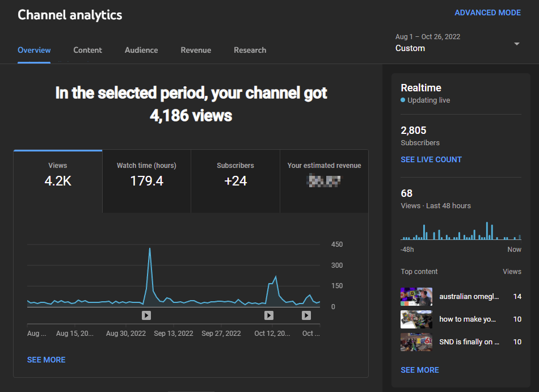Click the video marker near Oct 12
The image size is (539, 392).
[269, 315]
